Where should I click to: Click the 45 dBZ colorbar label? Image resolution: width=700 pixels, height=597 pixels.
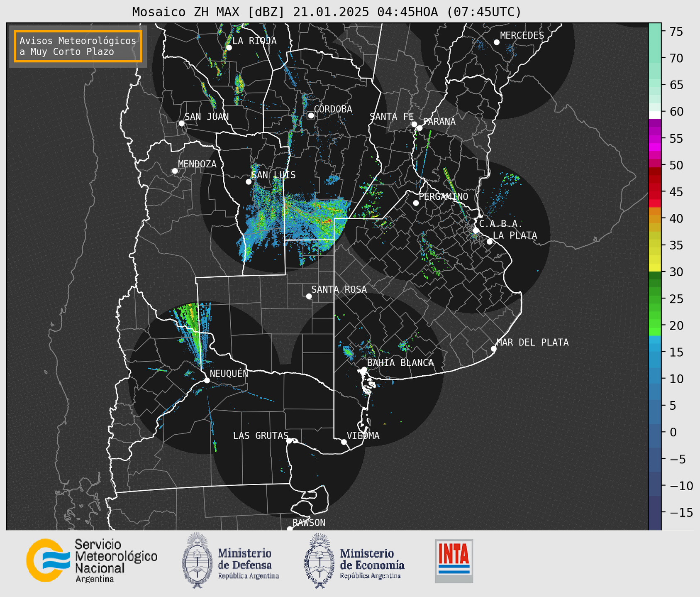pyautogui.click(x=676, y=192)
